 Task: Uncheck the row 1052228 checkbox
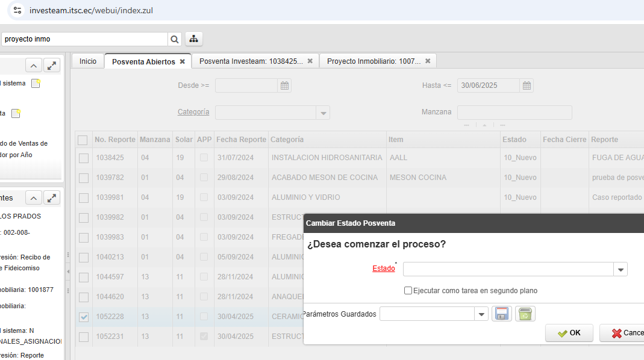coord(84,317)
